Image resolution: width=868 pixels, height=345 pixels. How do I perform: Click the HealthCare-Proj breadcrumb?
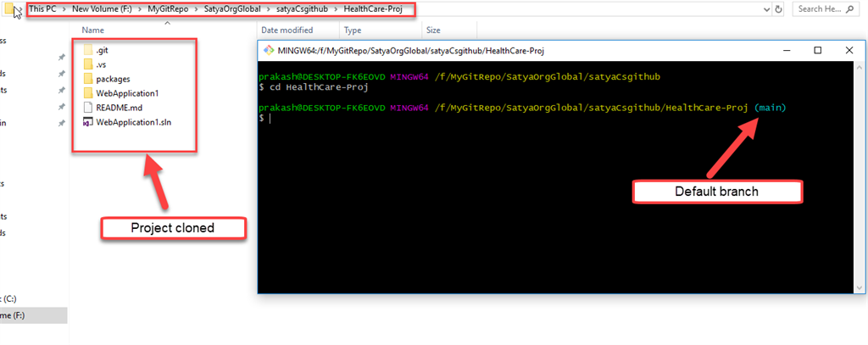click(x=373, y=9)
